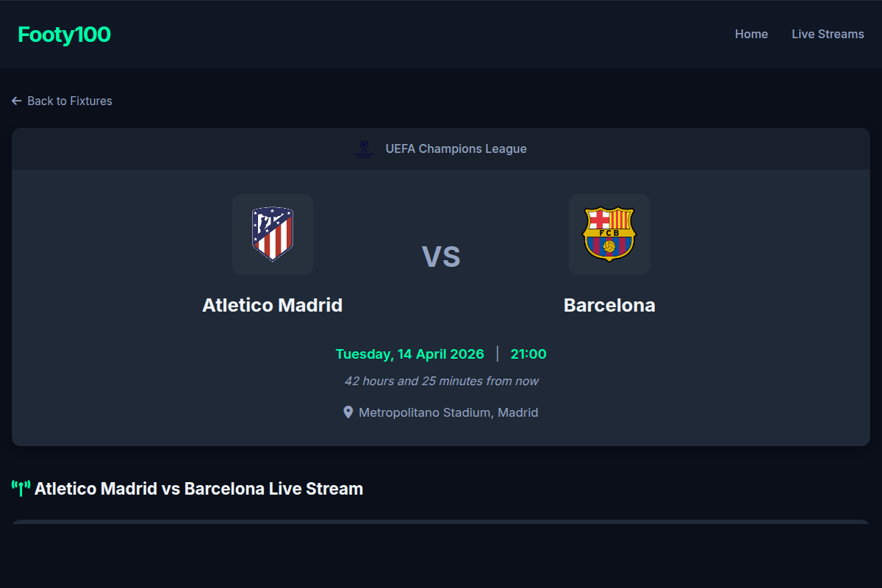The height and width of the screenshot is (588, 882).
Task: Click the Footy100 site logo
Action: pos(64,34)
